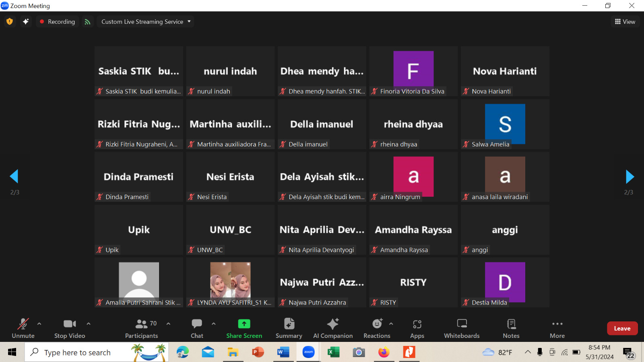Expand audio options caret next to Unmute
The image size is (644, 362).
[x=39, y=323]
